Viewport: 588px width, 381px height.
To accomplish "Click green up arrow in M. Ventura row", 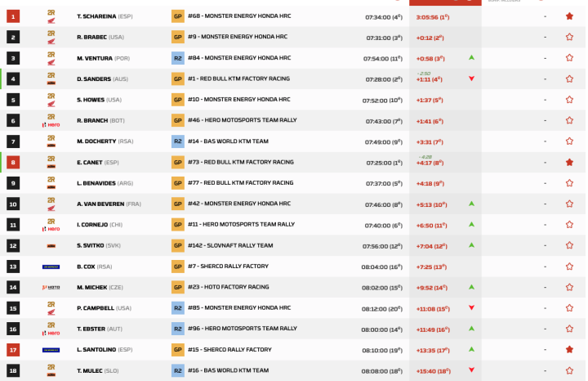I will tap(471, 58).
